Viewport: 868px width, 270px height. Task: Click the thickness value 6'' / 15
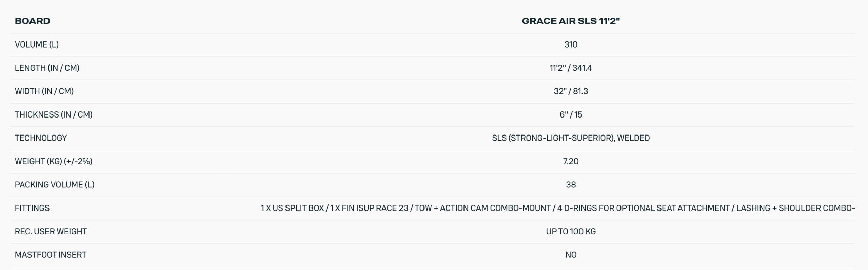[x=571, y=115]
